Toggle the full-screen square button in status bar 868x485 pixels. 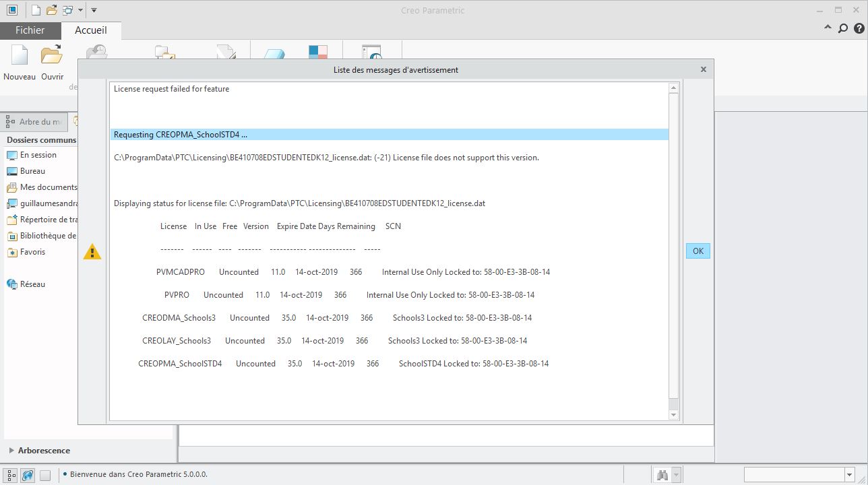pos(44,475)
